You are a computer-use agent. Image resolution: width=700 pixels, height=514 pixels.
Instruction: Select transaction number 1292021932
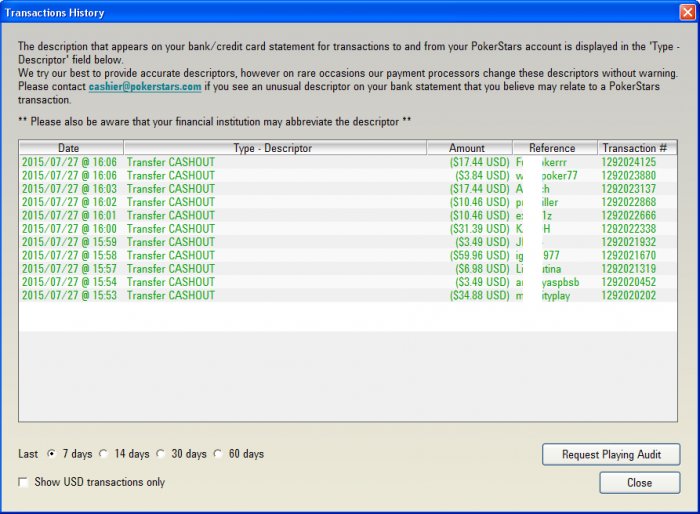629,242
